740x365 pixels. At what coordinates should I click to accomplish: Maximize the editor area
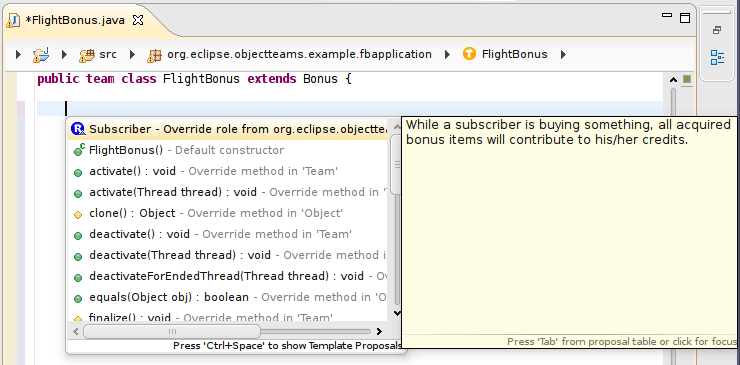685,18
